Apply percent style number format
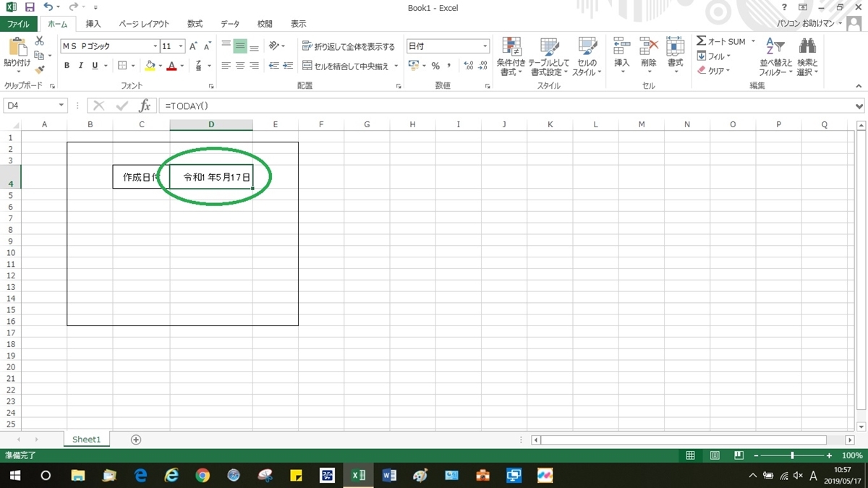Image resolution: width=868 pixels, height=488 pixels. point(435,66)
